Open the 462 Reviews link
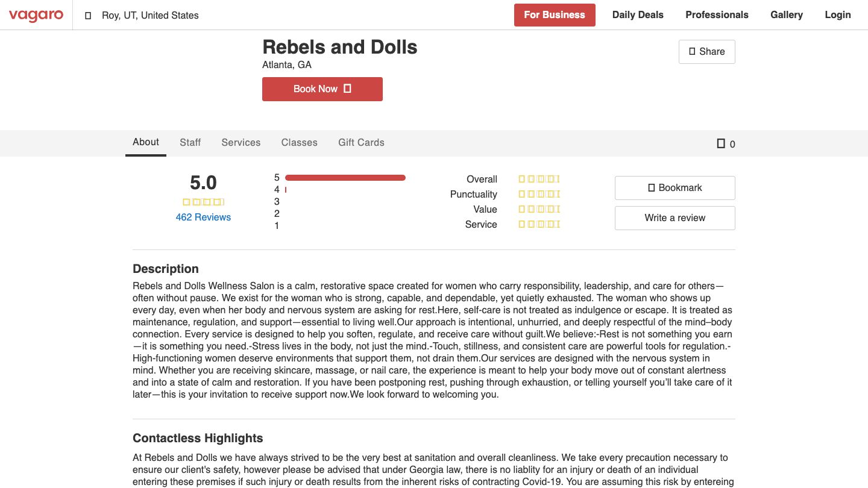 (203, 217)
